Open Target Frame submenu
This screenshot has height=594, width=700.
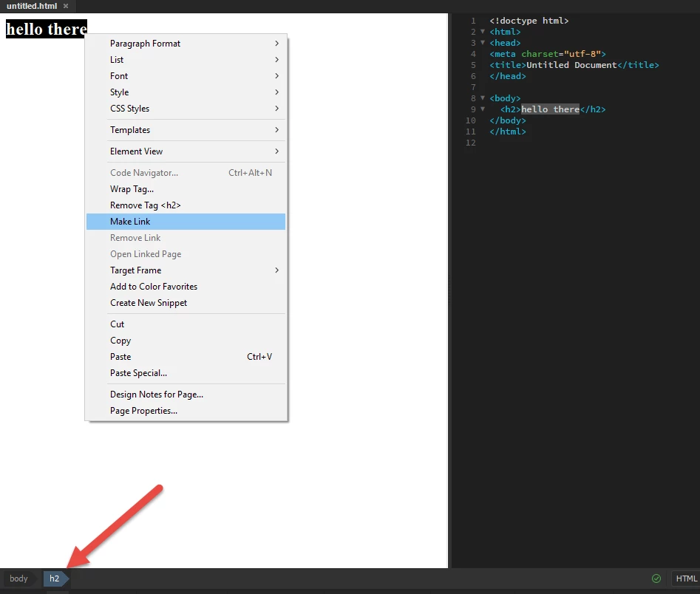[186, 270]
